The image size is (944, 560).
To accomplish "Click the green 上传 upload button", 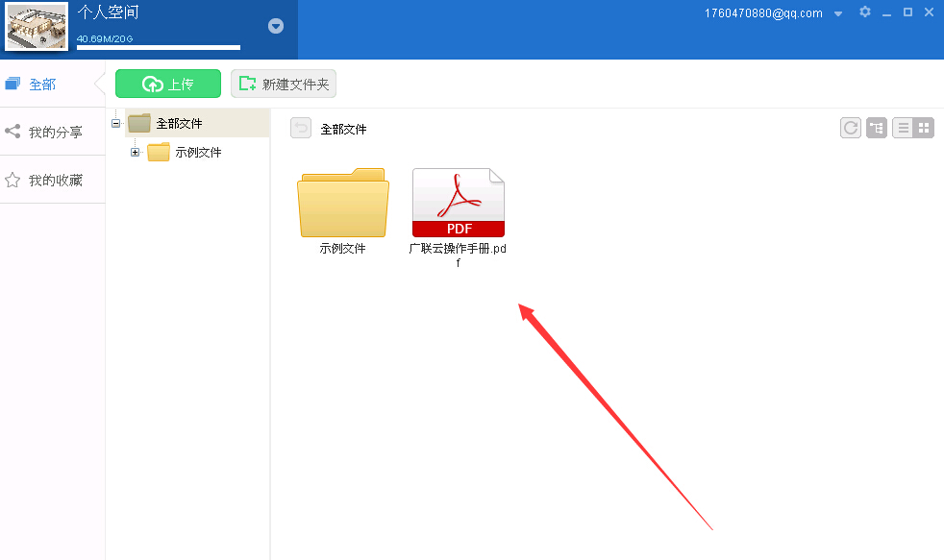I will point(167,84).
